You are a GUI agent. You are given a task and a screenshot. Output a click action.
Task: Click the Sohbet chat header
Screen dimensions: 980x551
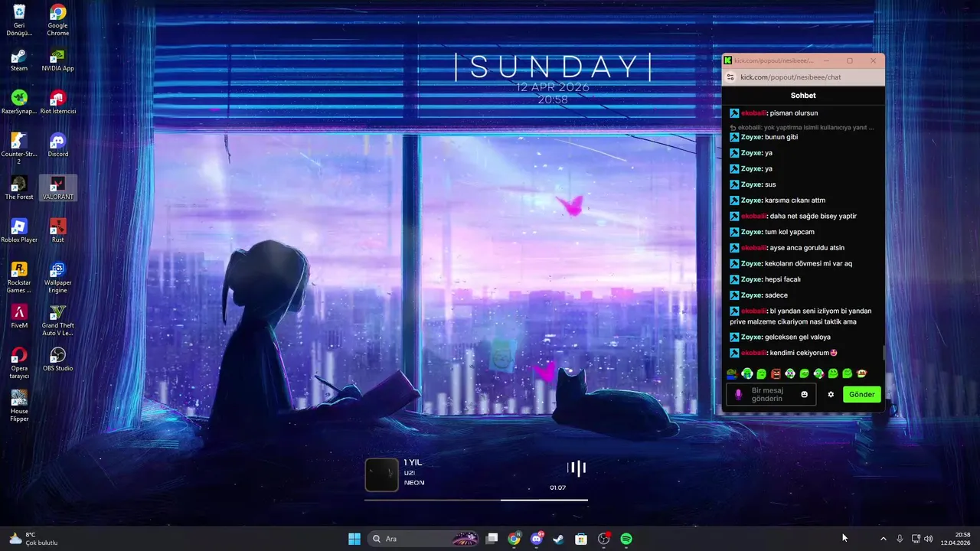tap(803, 96)
